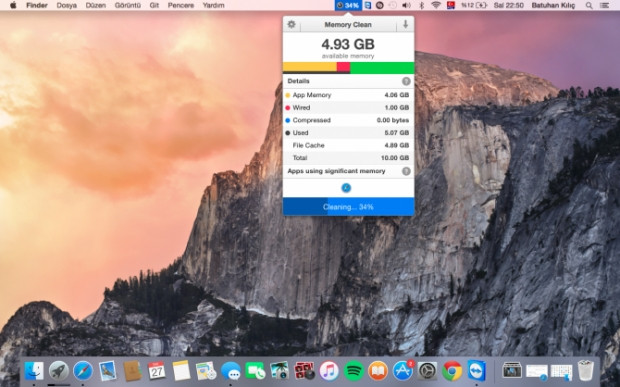This screenshot has height=387, width=620.
Task: Open Memory Clean settings gear
Action: (x=291, y=25)
